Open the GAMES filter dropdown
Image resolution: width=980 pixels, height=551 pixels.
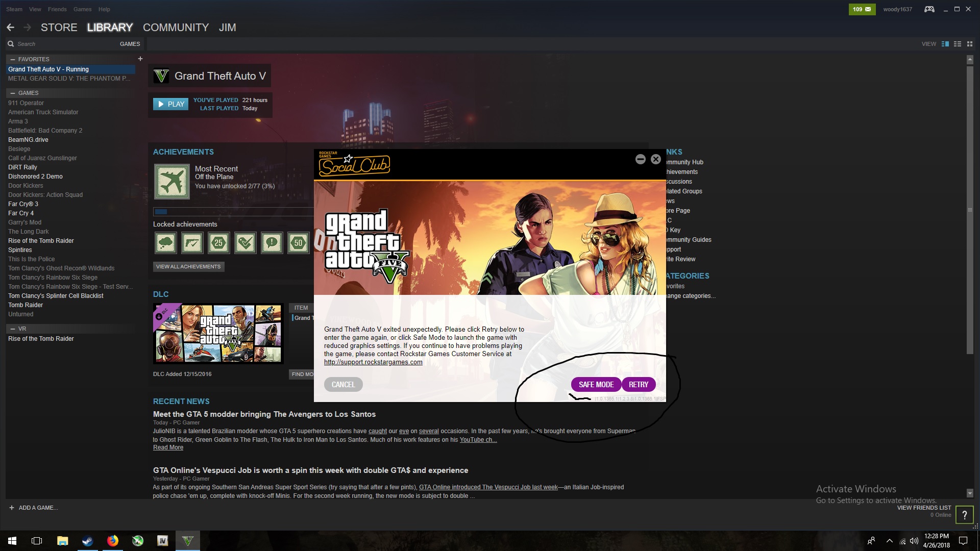point(130,44)
